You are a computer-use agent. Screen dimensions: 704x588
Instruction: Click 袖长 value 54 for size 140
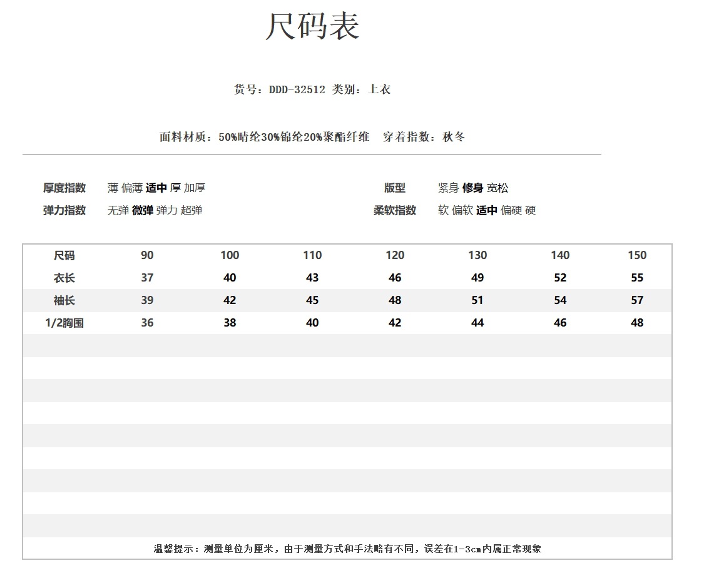tap(560, 300)
